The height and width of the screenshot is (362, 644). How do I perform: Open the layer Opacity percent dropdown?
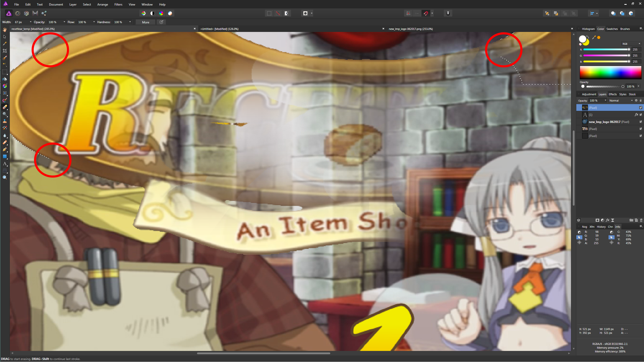[606, 101]
